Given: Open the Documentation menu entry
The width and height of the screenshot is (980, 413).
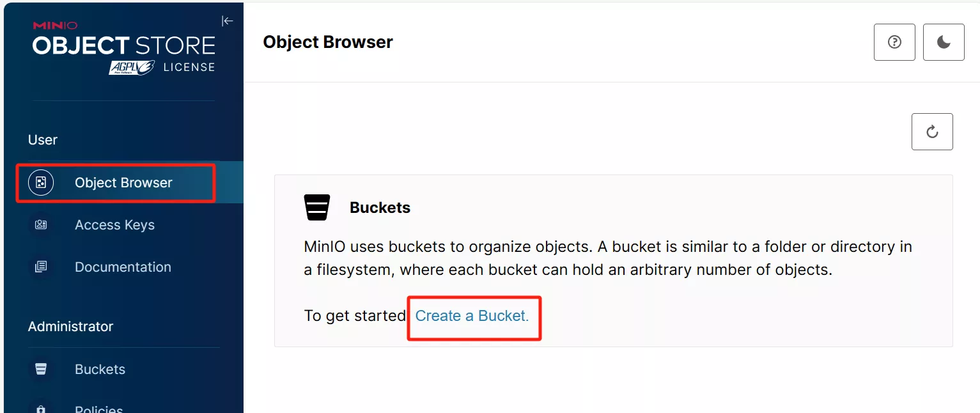Looking at the screenshot, I should pyautogui.click(x=123, y=267).
